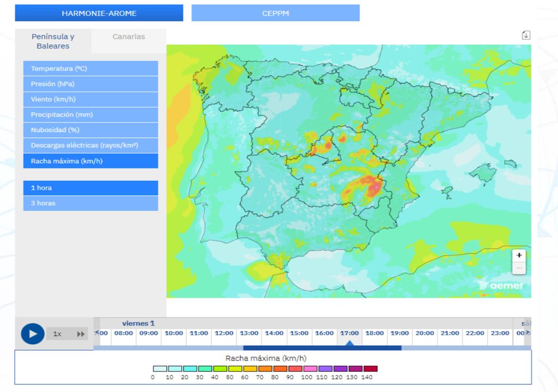Click the 0-10 km/h legend swatch
558x392 pixels.
click(x=160, y=369)
